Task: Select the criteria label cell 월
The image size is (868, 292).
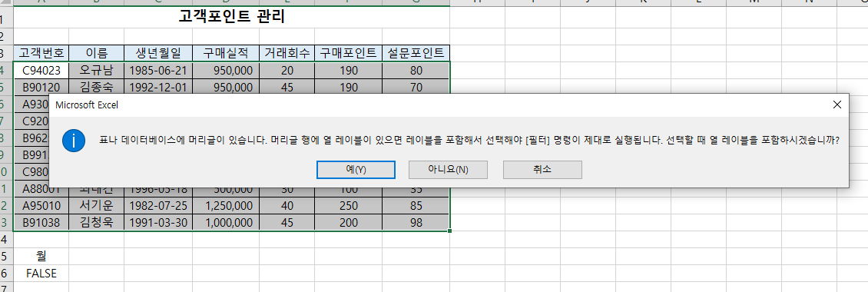Action: (41, 256)
